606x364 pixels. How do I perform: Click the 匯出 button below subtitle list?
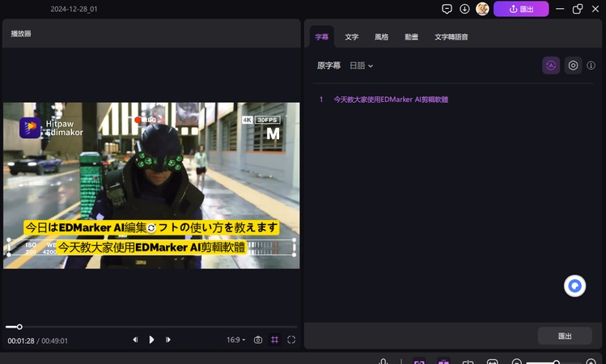(x=565, y=336)
